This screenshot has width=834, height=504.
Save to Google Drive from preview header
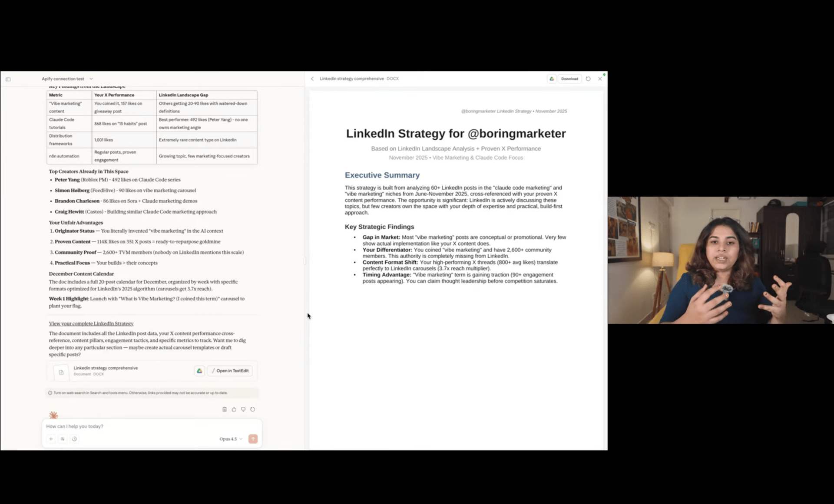[552, 79]
